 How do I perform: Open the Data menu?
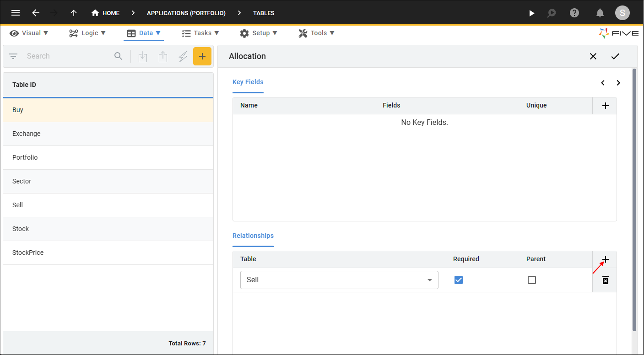click(x=144, y=33)
